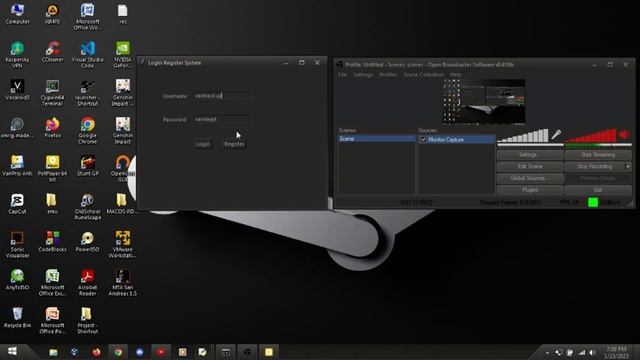Open the File menu in OBS
640x360 pixels.
coord(342,75)
